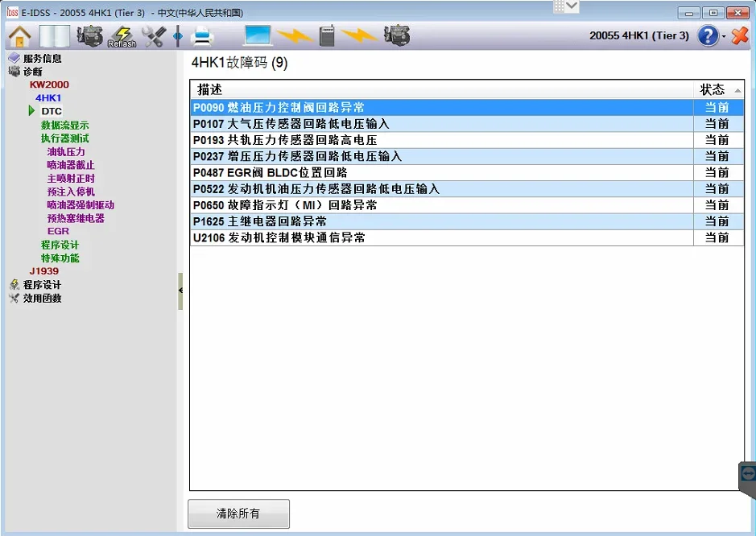Click the IDSS application icon in title bar
The image size is (756, 536).
(x=13, y=13)
